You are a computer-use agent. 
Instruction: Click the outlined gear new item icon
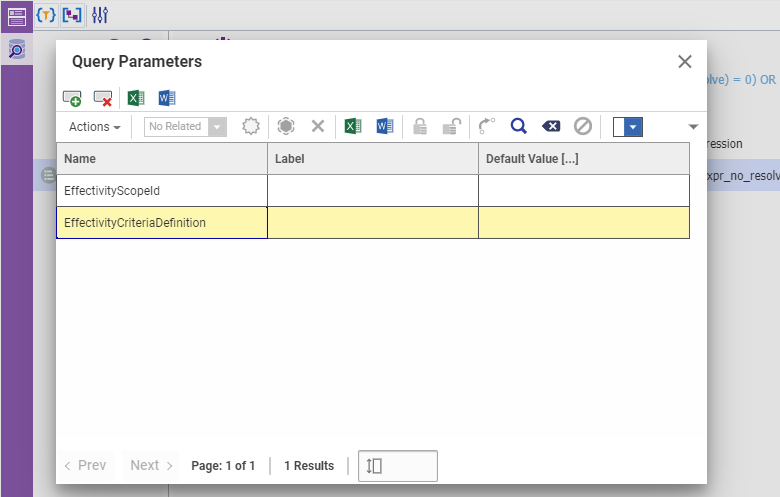(x=251, y=126)
